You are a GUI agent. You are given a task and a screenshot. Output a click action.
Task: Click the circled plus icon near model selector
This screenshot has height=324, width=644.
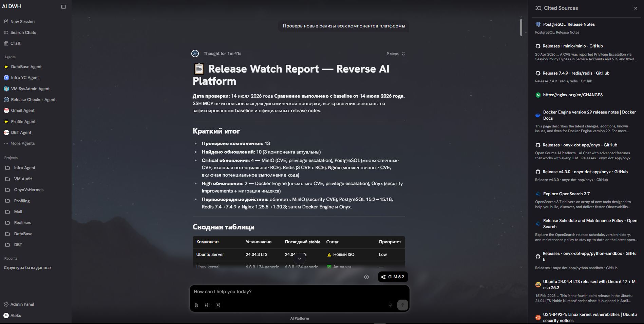coord(366,277)
